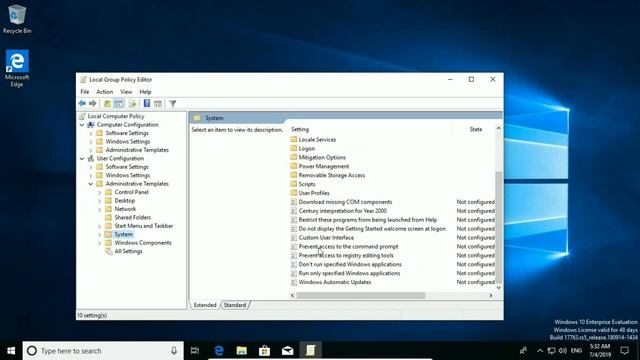Open the Help menu
The height and width of the screenshot is (360, 640).
click(x=145, y=92)
